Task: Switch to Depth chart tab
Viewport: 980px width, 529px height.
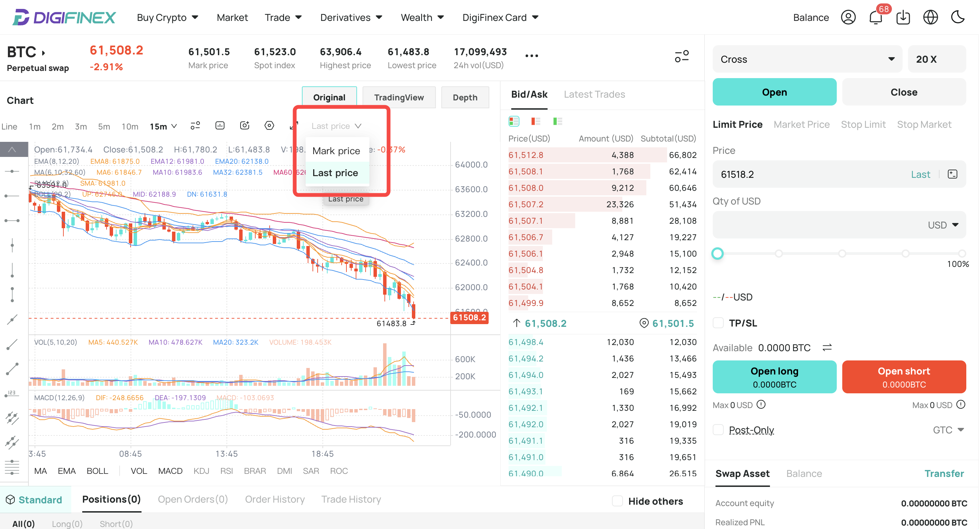Action: 465,97
